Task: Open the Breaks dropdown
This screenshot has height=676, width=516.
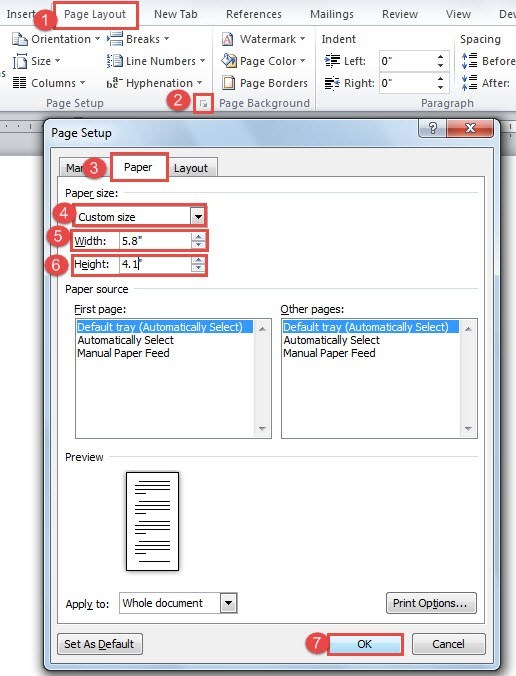Action: coord(138,39)
